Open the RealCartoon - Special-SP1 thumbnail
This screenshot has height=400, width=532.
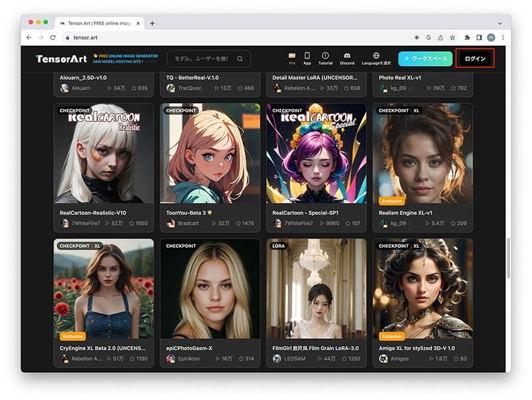(317, 153)
